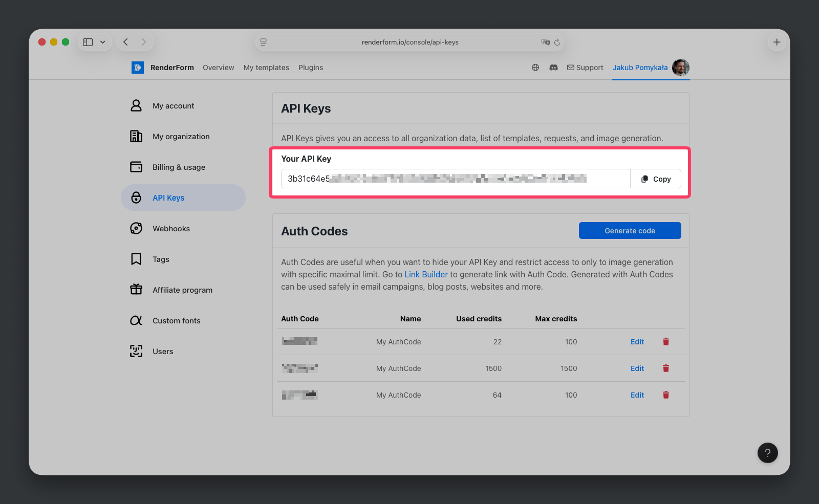The height and width of the screenshot is (504, 819).
Task: Select My organization in the sidebar
Action: point(183,136)
